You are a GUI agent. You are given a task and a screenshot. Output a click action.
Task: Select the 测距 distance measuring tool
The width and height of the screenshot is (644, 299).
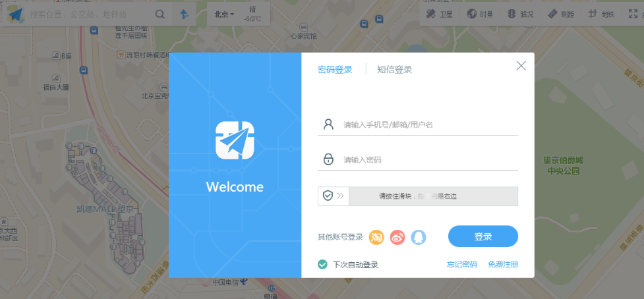tap(561, 14)
